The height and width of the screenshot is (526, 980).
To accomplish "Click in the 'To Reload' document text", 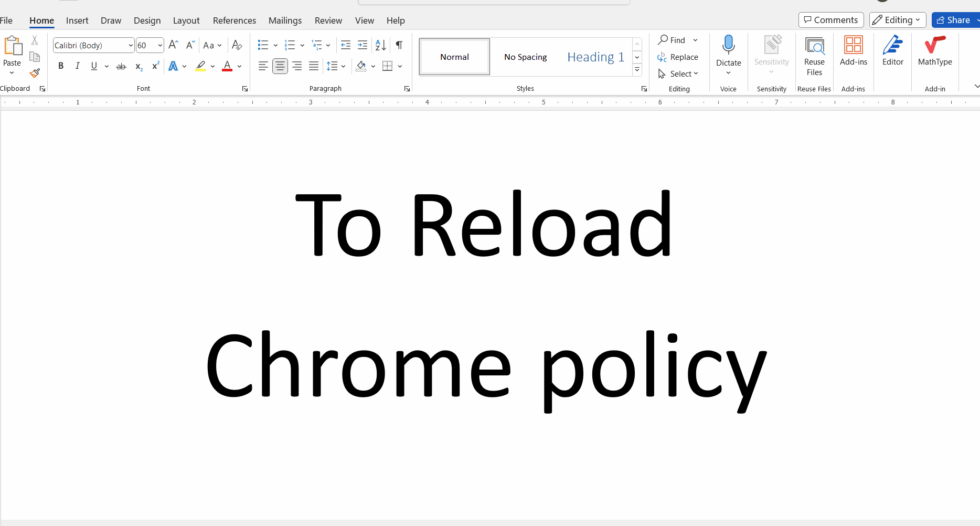I will tap(484, 224).
